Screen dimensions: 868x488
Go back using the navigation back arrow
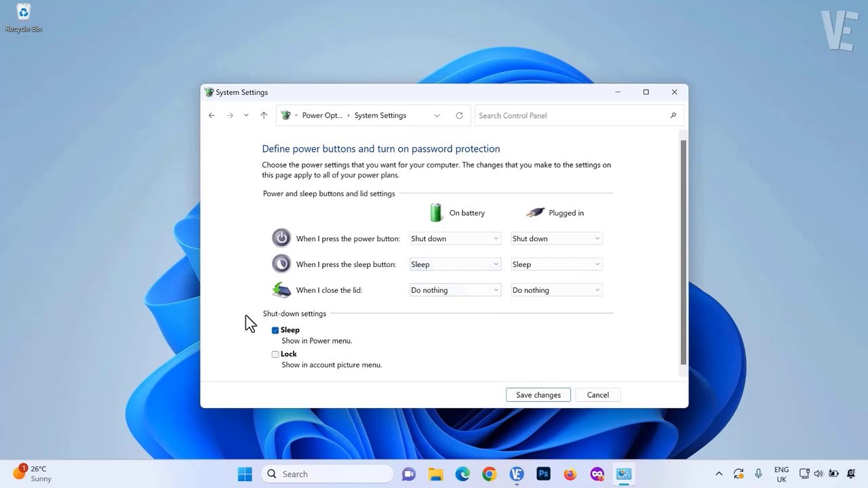(212, 115)
